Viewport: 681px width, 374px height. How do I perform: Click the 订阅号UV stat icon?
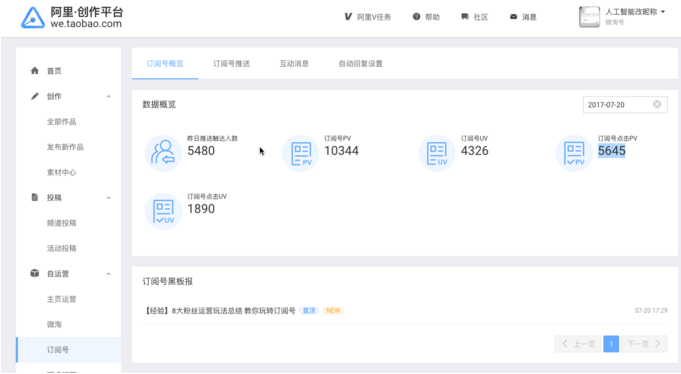pos(437,153)
